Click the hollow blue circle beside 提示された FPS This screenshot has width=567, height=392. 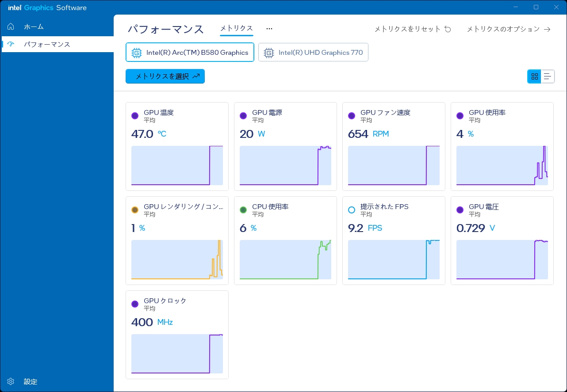[x=352, y=210]
